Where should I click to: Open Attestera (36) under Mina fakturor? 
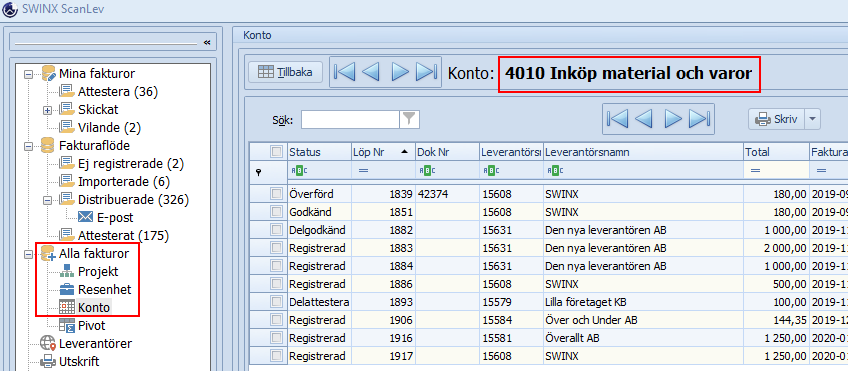tap(117, 91)
